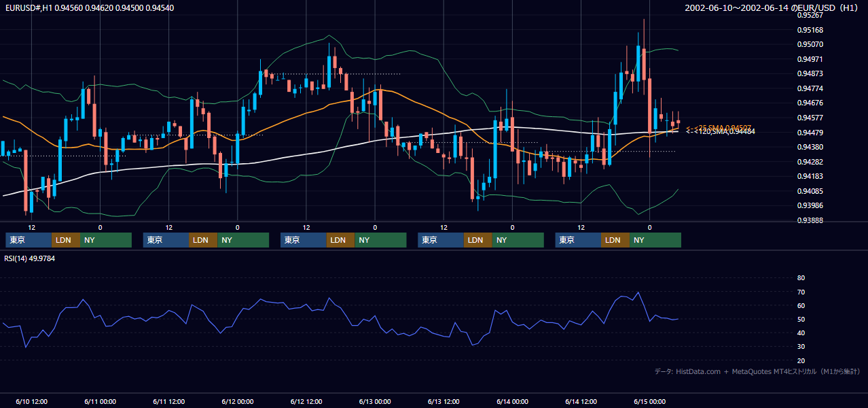Pick the 6/14 12:00 date label
The height and width of the screenshot is (408, 868).
click(581, 401)
